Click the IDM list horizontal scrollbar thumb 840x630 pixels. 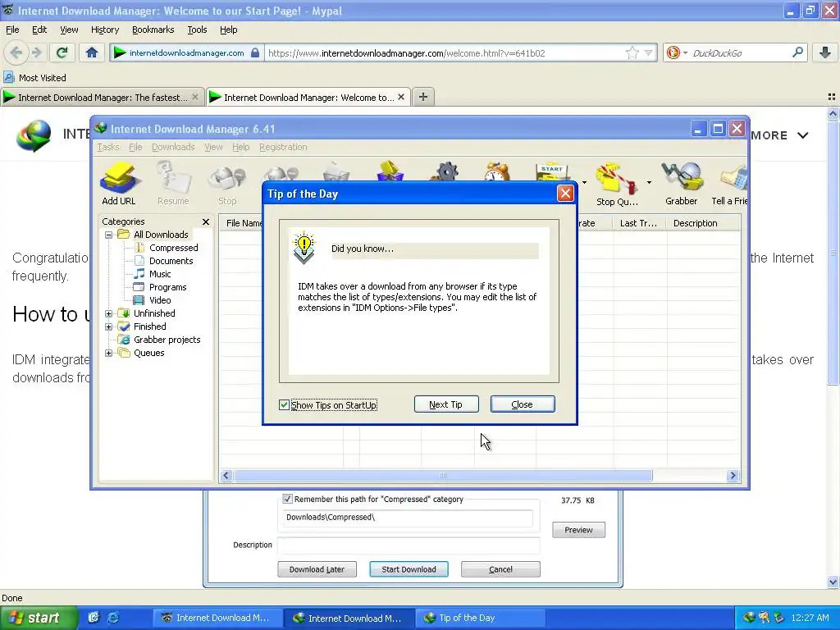[443, 475]
